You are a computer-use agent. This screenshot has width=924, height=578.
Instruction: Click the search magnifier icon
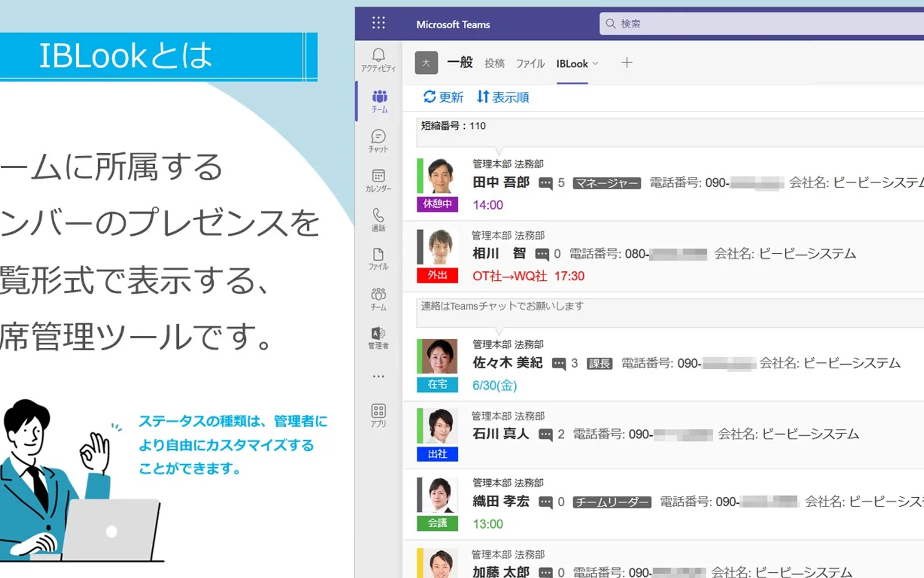610,24
